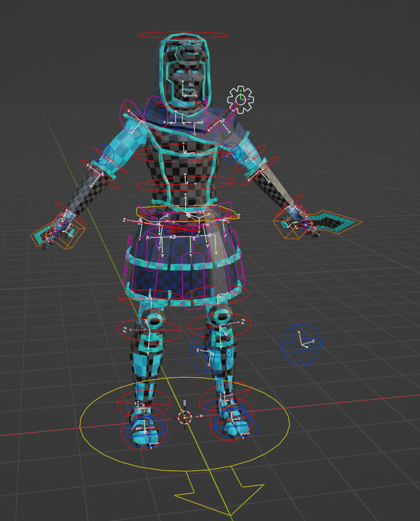This screenshot has width=420, height=521.
Task: Select the yellow hexagonal hips control
Action: (x=187, y=213)
